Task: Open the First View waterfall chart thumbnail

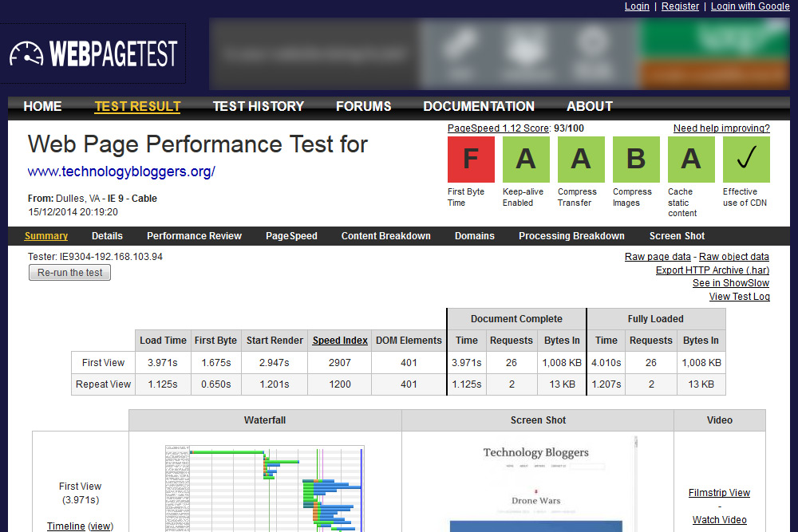Action: pos(264,488)
